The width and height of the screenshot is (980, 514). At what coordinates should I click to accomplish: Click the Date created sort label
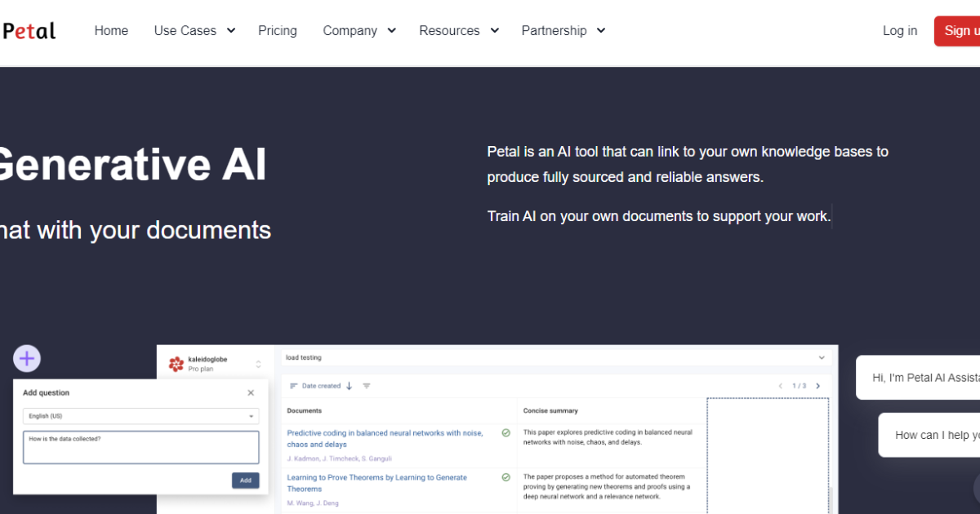click(x=321, y=386)
